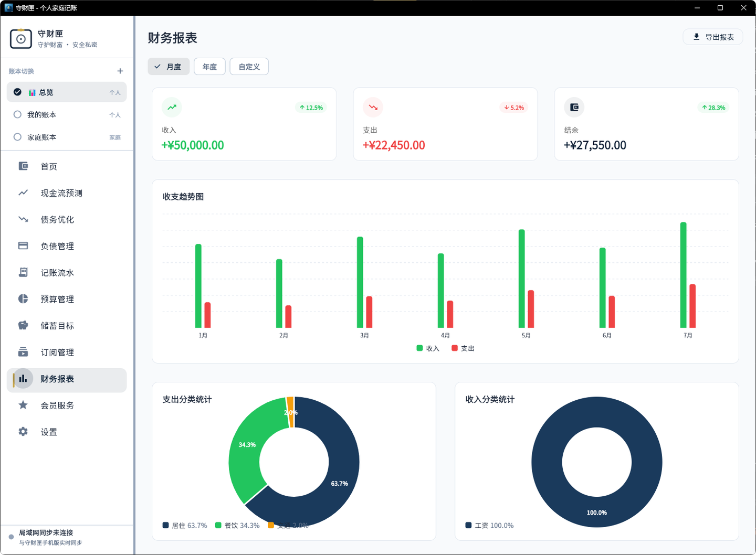The image size is (756, 555).
Task: Click the 储蓄目标 piggy bank icon
Action: [23, 325]
